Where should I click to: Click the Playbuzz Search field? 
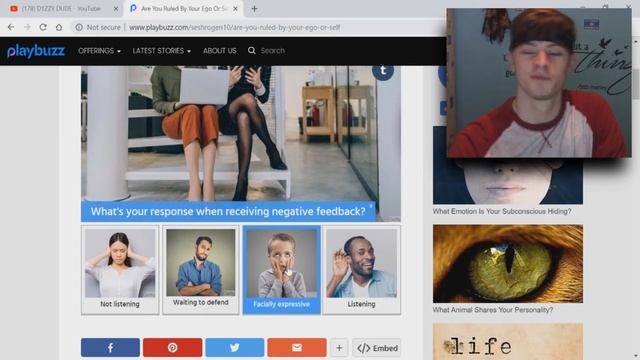(x=273, y=51)
